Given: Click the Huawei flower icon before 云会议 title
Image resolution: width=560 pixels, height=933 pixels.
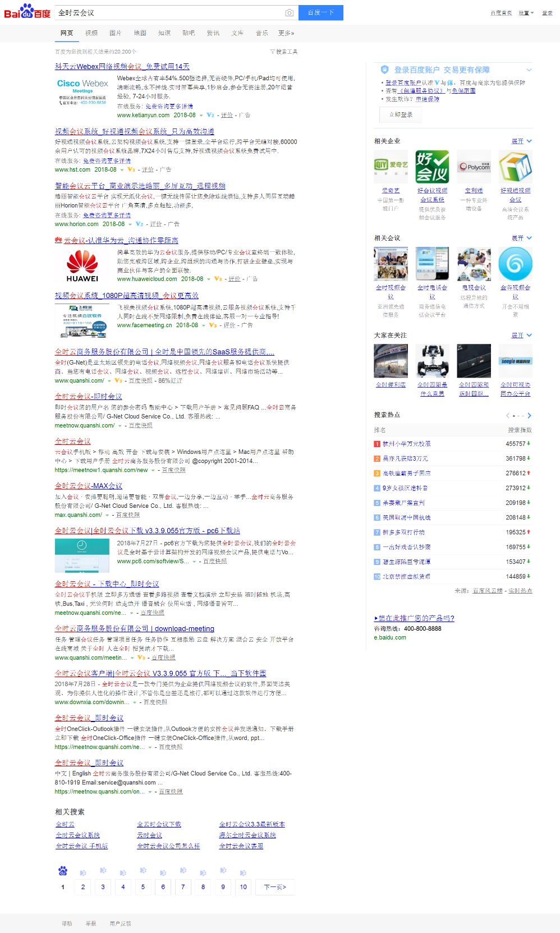Looking at the screenshot, I should point(58,240).
